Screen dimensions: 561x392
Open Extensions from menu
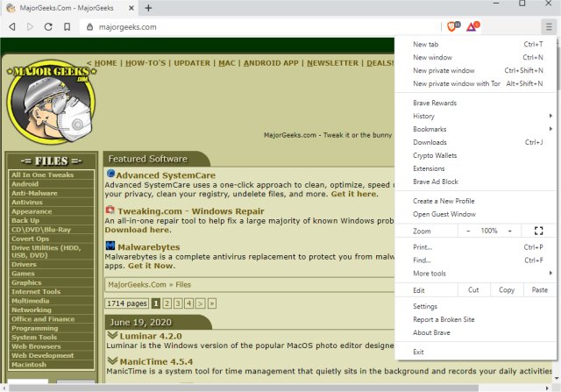[476, 168]
